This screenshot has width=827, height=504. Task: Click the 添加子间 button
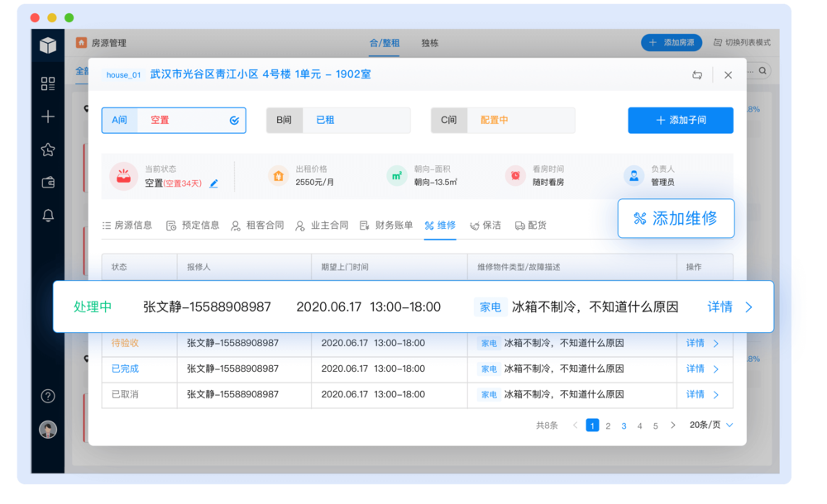[681, 120]
